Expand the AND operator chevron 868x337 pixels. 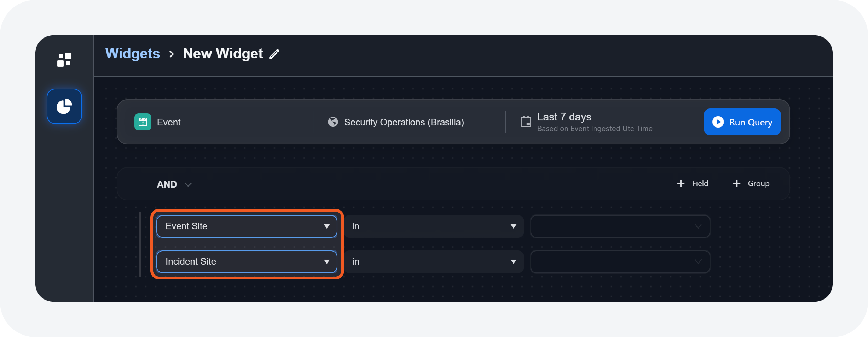pyautogui.click(x=188, y=184)
